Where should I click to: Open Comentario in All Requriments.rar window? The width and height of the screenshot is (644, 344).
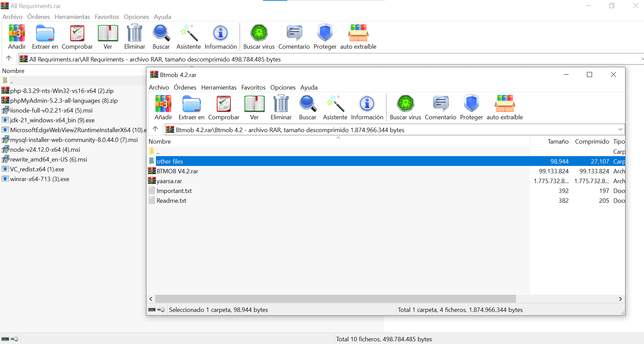[294, 36]
